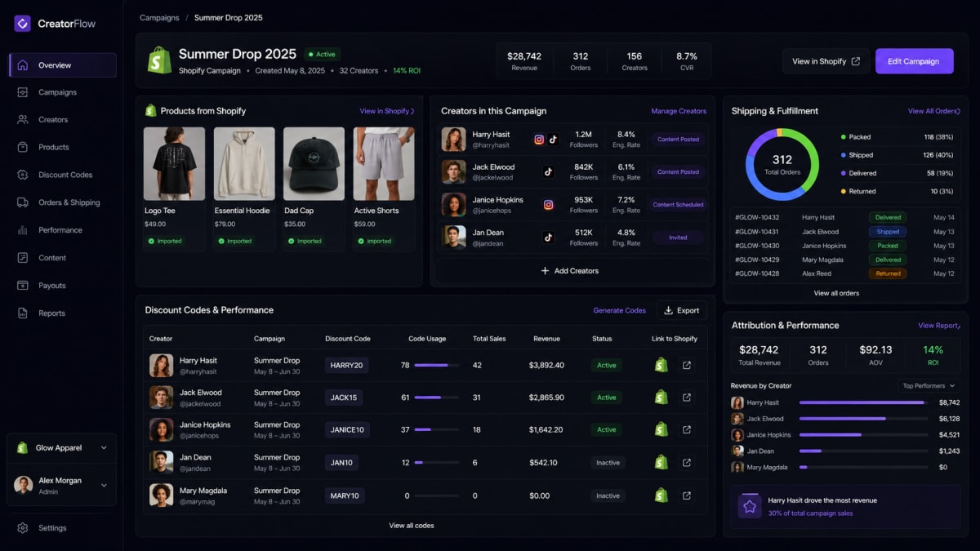Open Overview in the sidebar

(x=63, y=65)
